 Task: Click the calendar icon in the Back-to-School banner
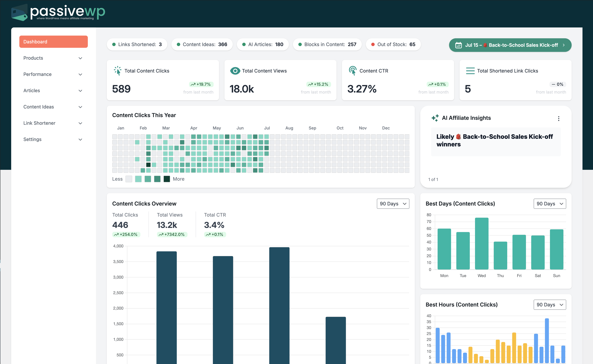(459, 45)
